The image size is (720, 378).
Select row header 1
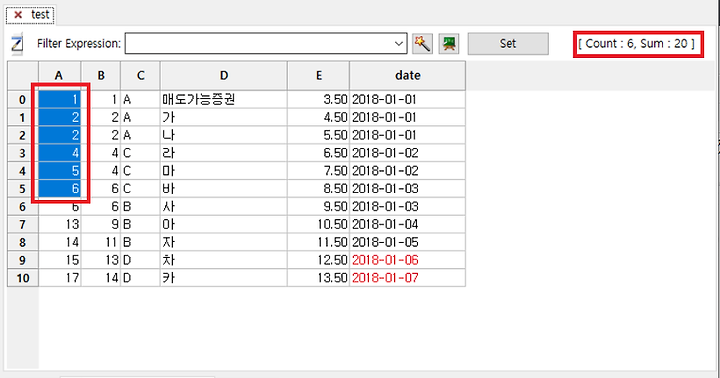coord(23,118)
